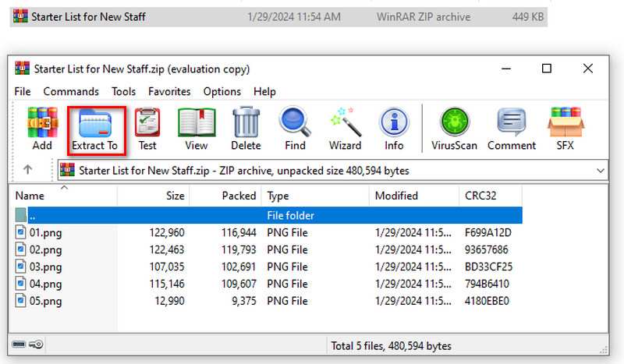Open the Commands menu
The height and width of the screenshot is (364, 624).
coord(71,91)
